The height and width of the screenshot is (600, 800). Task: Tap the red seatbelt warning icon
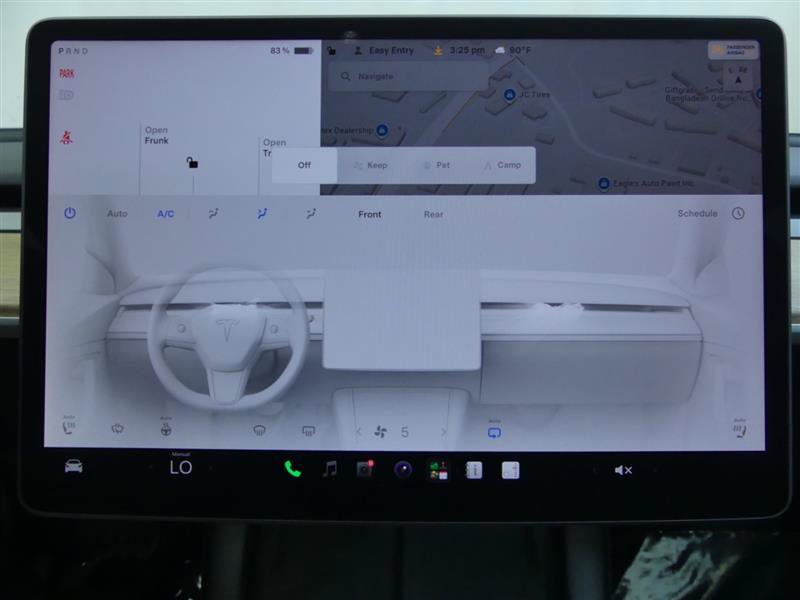[66, 137]
